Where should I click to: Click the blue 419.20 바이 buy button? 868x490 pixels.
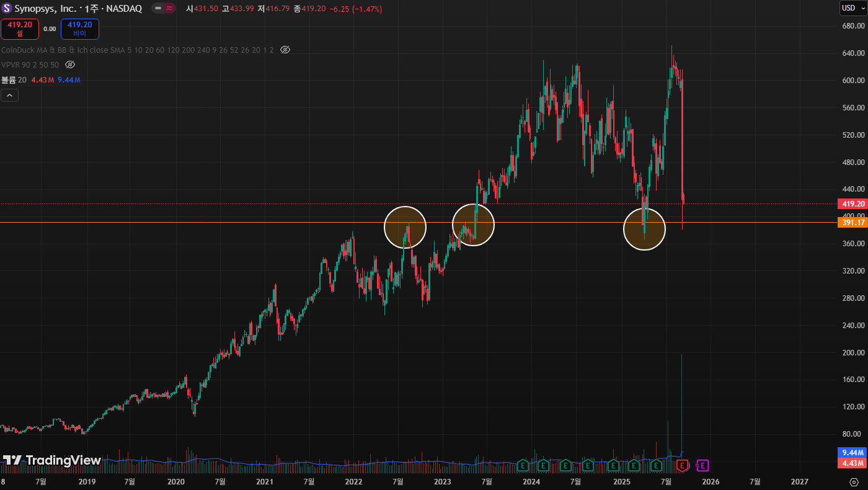pyautogui.click(x=79, y=29)
